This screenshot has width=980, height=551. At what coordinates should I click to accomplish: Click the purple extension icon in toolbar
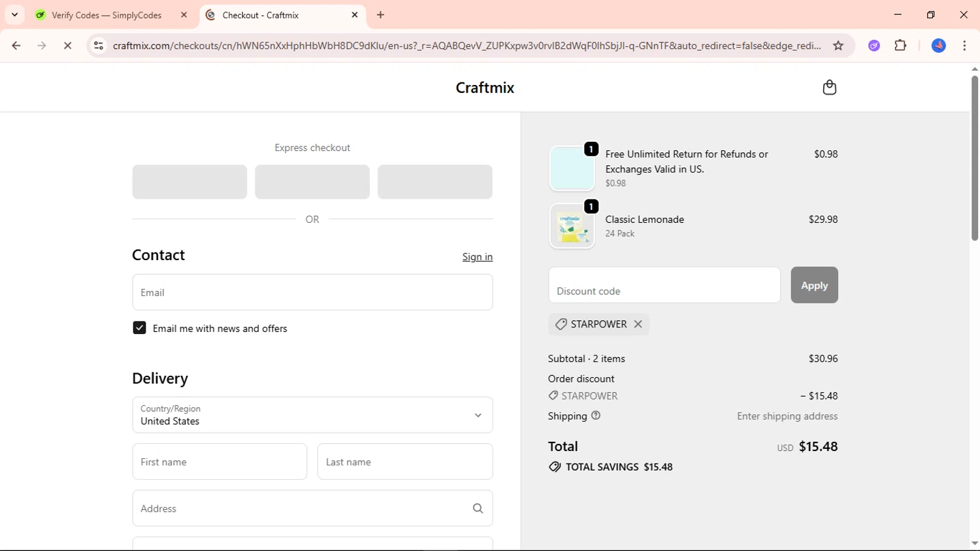click(874, 46)
